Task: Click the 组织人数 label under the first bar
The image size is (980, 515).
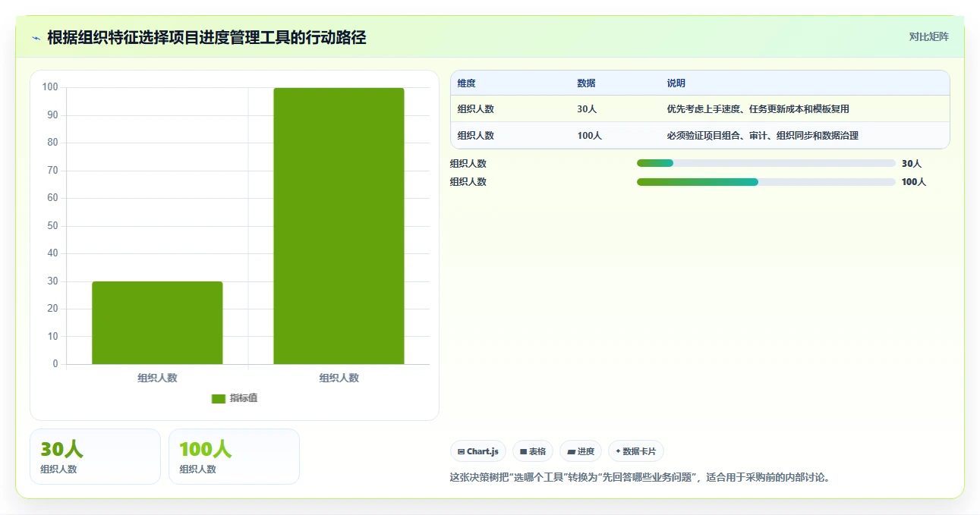Action: coord(157,378)
